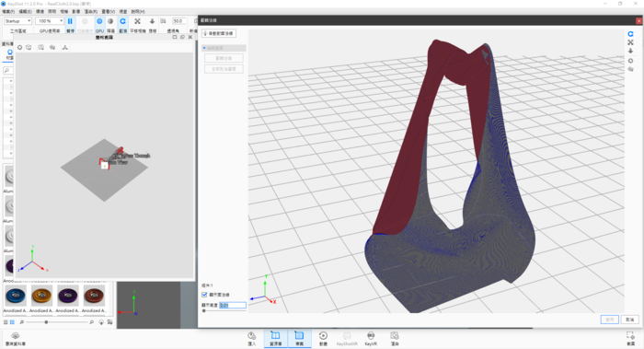Click the import folder icon in library footer

pos(109,322)
